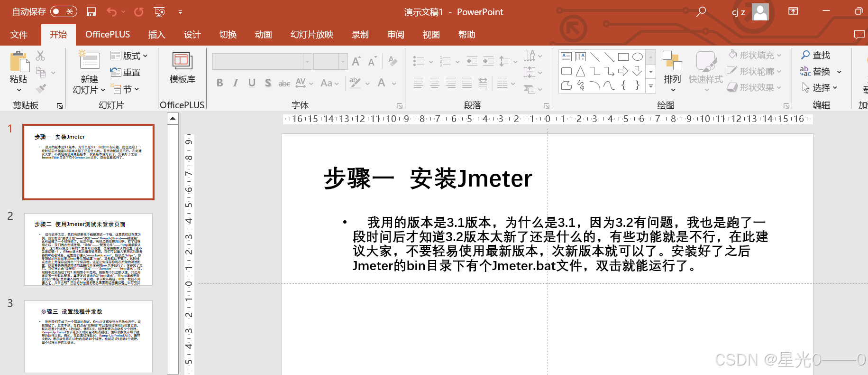Switch to Design (设计) tab

[192, 35]
